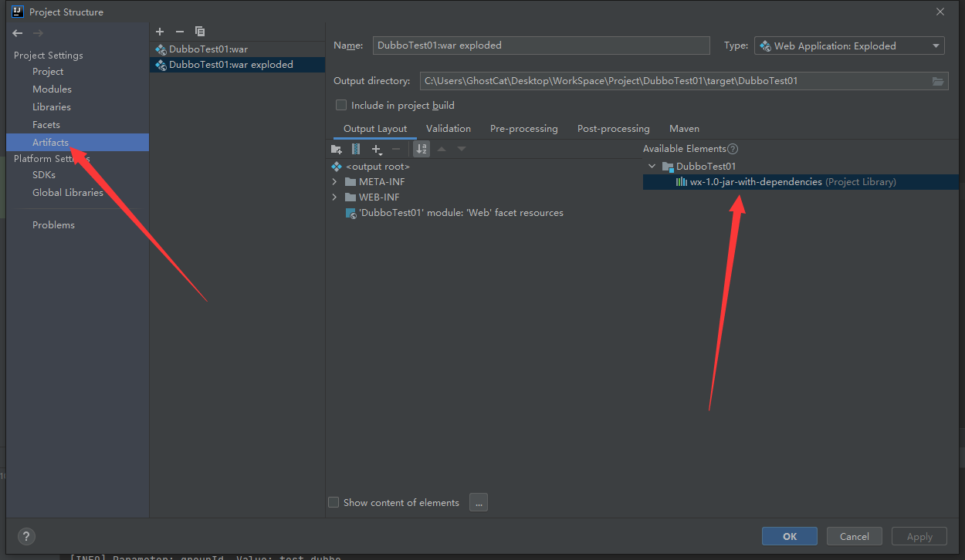Viewport: 965px width, 560px height.
Task: Open Libraries settings
Action: 52,107
